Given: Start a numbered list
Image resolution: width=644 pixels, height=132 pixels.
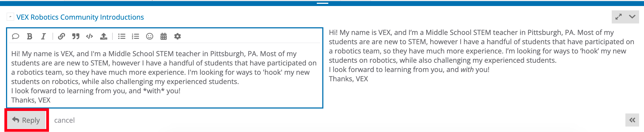Looking at the screenshot, I should point(135,36).
